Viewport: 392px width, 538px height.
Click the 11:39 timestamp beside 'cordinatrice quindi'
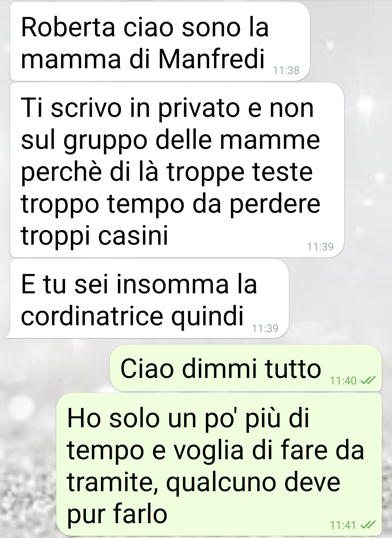(x=265, y=329)
